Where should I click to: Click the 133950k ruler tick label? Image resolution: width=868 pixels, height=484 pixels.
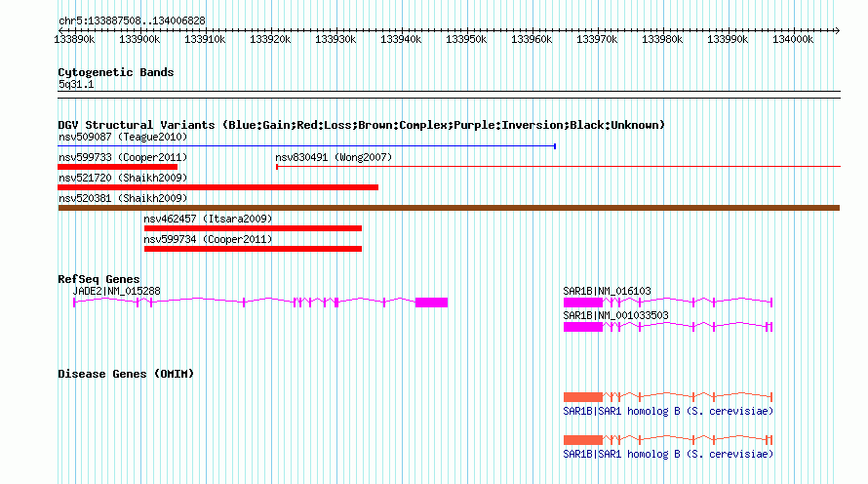[466, 40]
